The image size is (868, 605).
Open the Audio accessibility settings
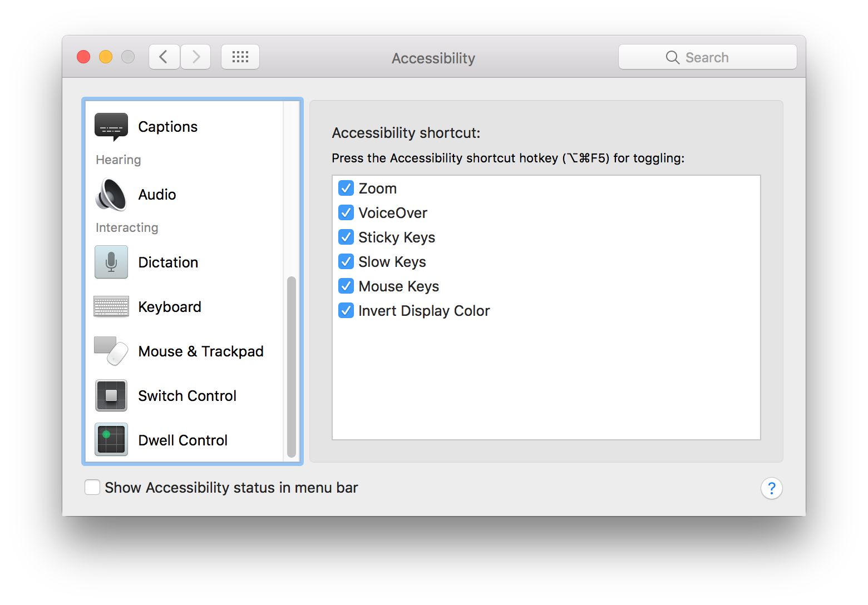157,194
